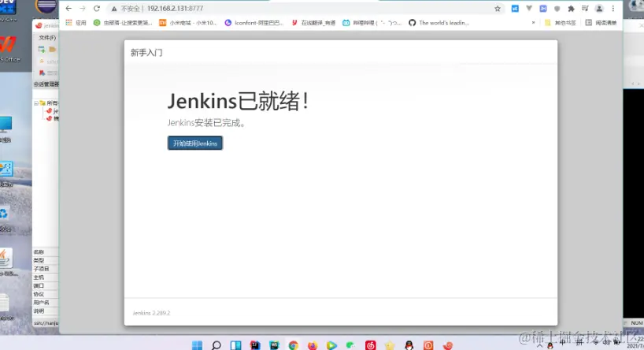The image size is (644, 350).
Task: Open the Windows Start menu
Action: point(197,344)
